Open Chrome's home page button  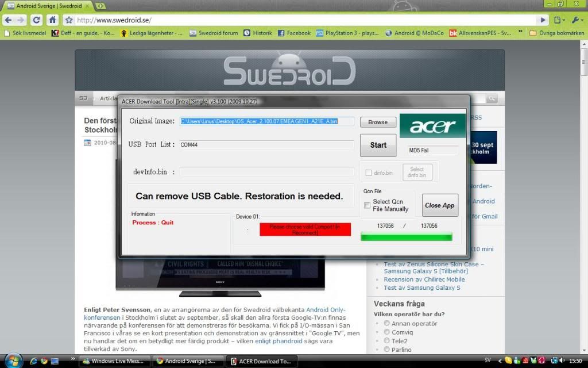coord(52,20)
